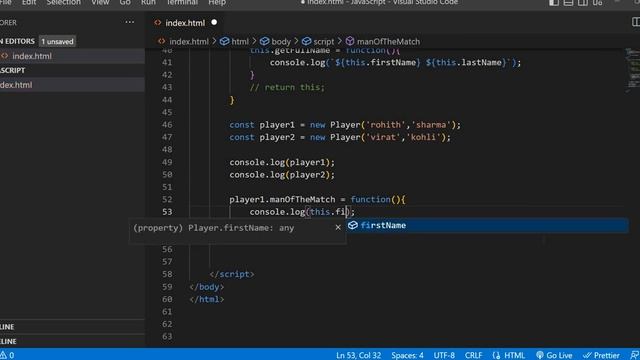Click the closing </script> tag
The width and height of the screenshot is (640, 360).
pos(231,274)
